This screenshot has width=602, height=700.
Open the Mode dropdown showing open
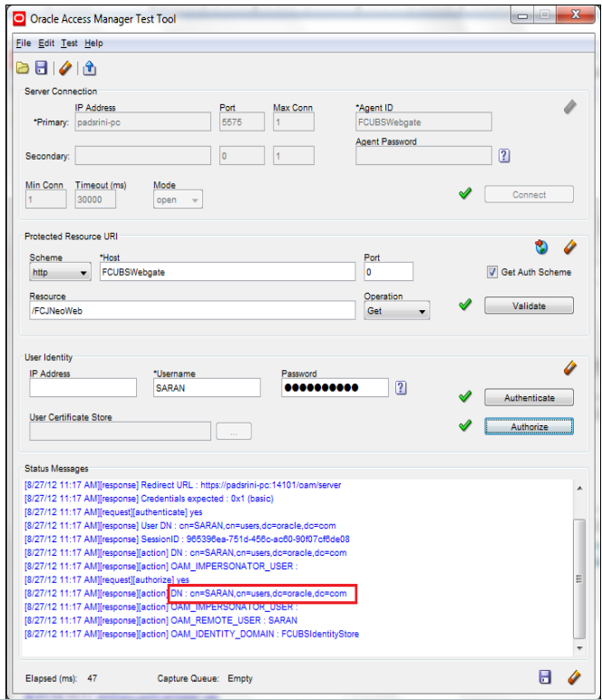click(178, 199)
